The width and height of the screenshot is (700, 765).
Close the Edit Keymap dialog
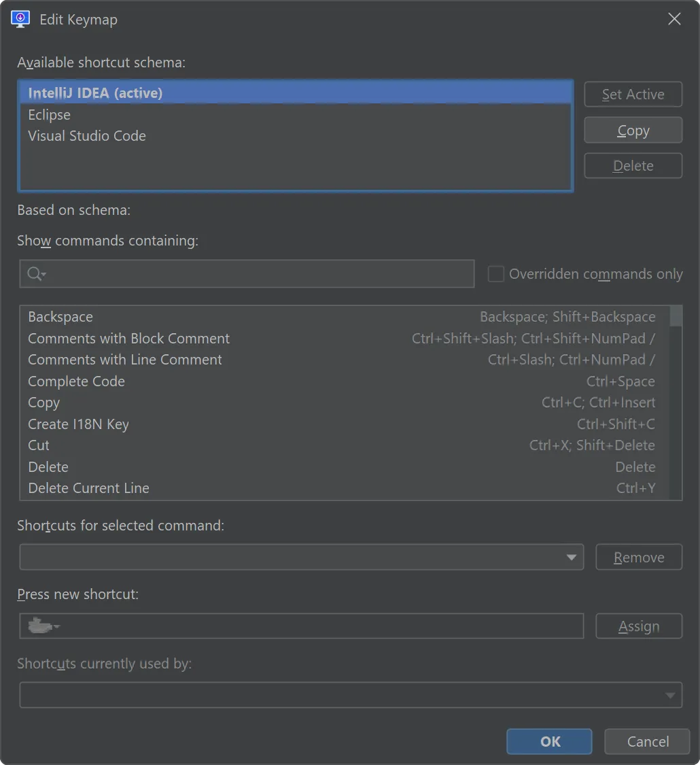(x=674, y=19)
